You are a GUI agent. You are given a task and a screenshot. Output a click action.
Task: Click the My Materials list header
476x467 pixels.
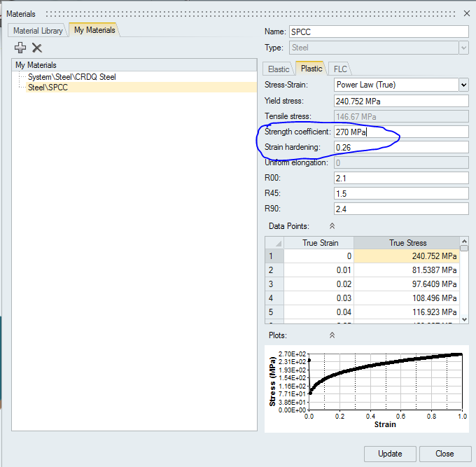[134, 65]
